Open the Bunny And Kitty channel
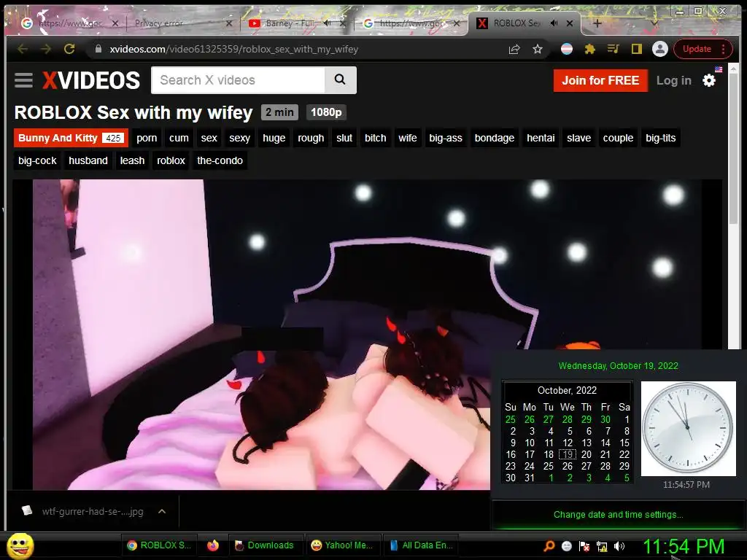This screenshot has height=560, width=747. [x=71, y=138]
